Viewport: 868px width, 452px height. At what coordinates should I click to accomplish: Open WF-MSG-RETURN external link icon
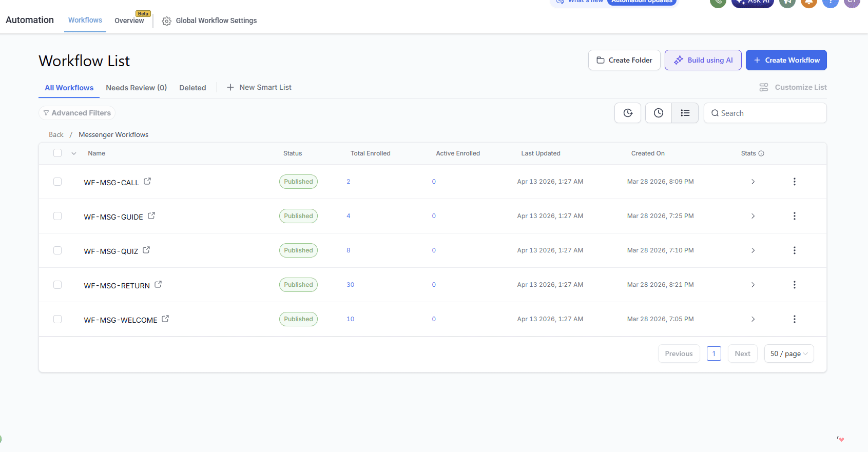[x=158, y=284]
